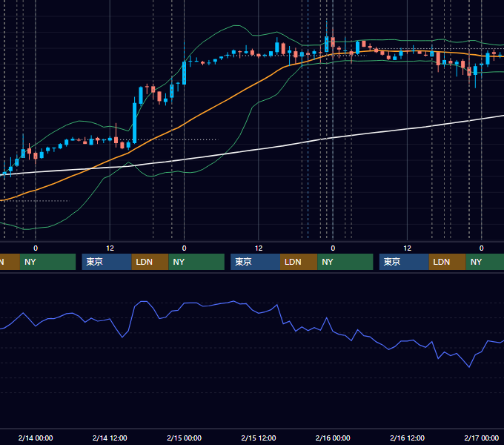
Task: Click the 2/14 12:00 date label
Action: coord(110,438)
